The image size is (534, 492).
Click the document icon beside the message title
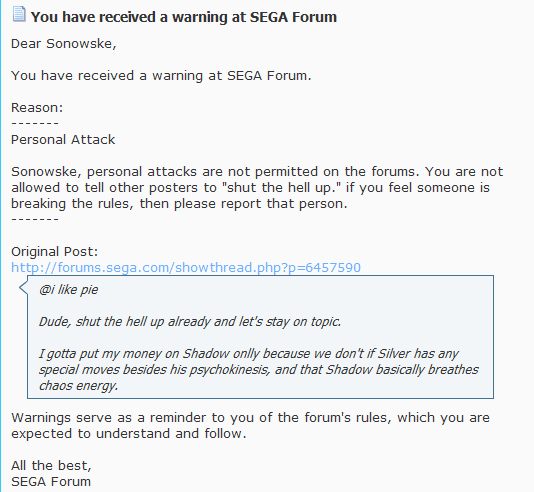[19, 14]
